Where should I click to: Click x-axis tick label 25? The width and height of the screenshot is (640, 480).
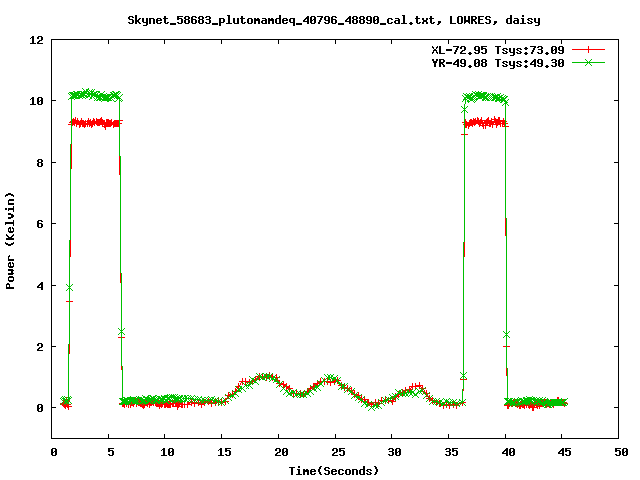338,452
